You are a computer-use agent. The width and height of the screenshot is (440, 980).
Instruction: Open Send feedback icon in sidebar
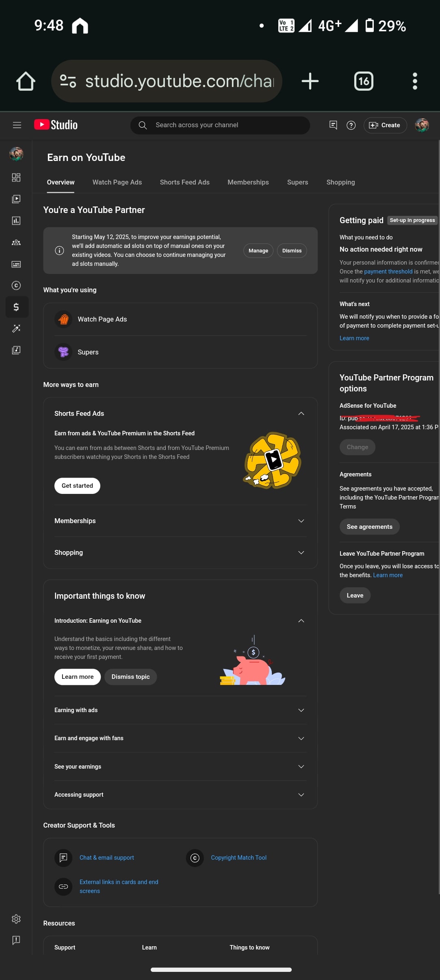[x=16, y=940]
